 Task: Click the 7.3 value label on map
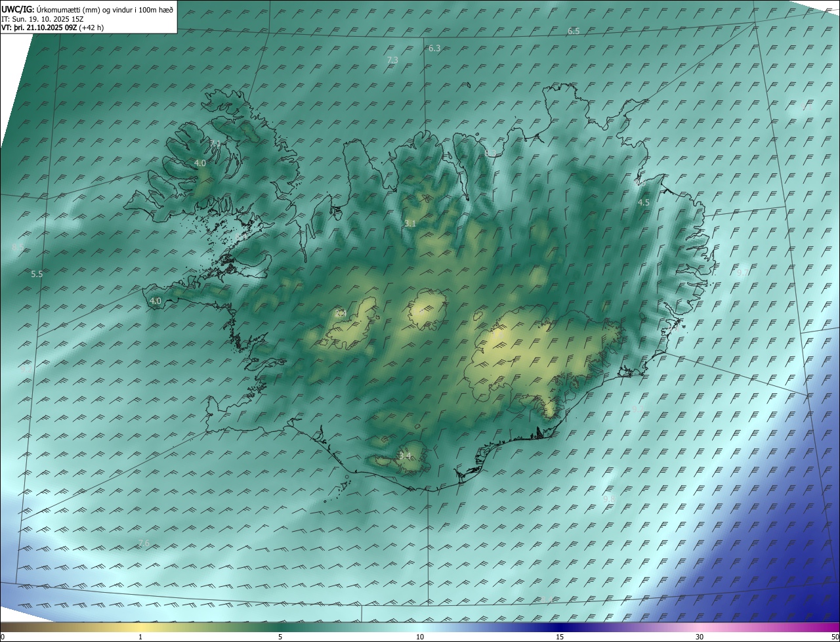pos(392,60)
